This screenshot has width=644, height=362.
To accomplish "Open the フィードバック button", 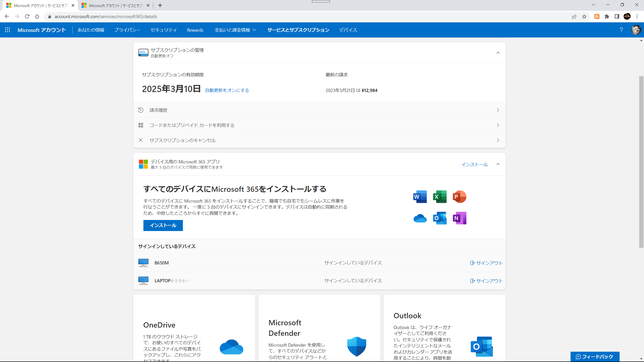I will coord(595,357).
